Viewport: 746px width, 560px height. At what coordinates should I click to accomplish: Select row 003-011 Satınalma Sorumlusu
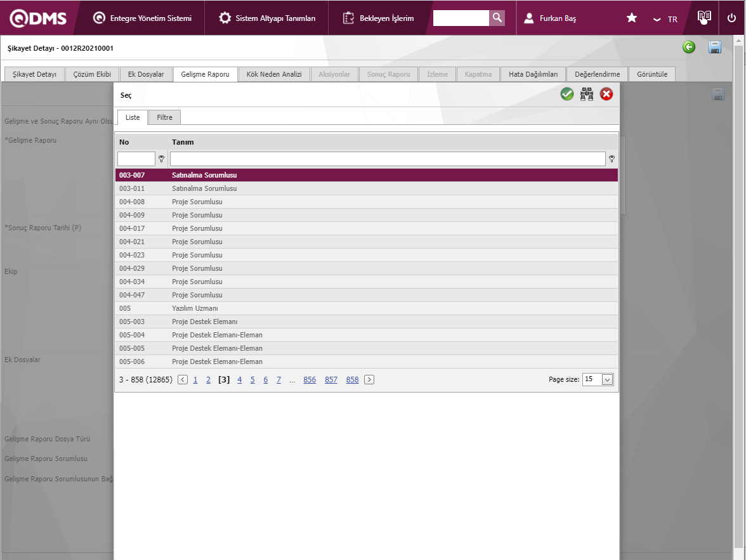click(x=367, y=188)
